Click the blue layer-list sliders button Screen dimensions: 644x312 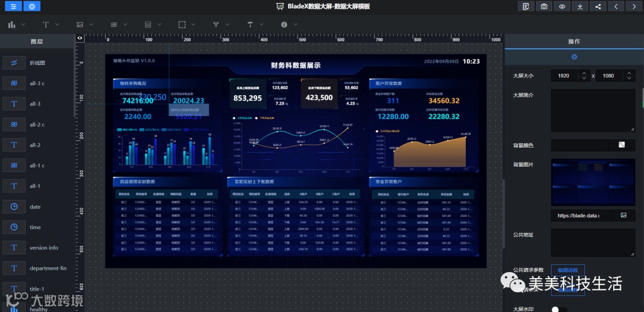click(x=14, y=6)
